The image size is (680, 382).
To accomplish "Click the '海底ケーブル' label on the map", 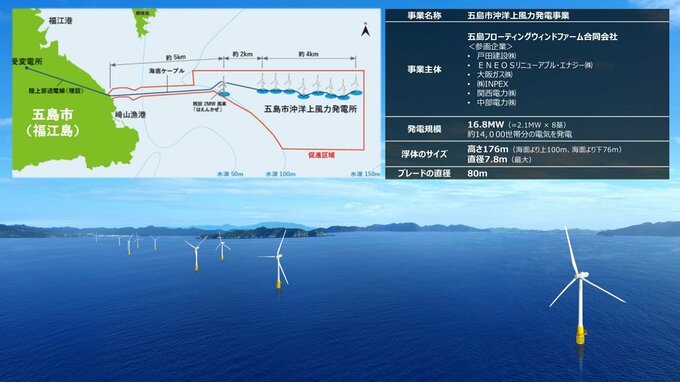I will tap(167, 71).
